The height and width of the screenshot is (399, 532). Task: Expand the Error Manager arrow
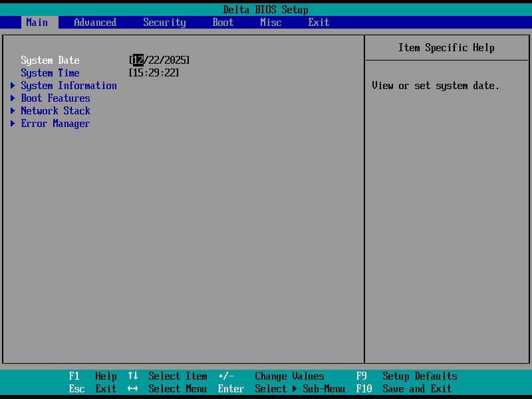[13, 124]
